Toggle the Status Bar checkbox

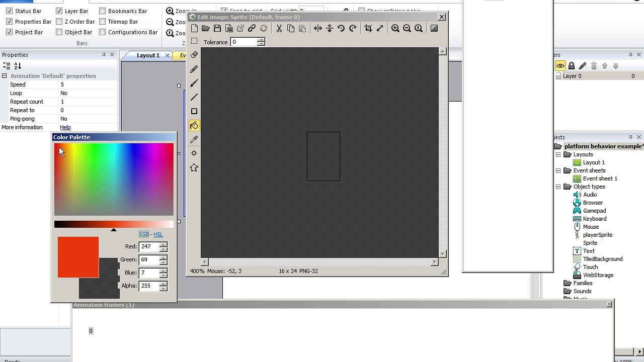[9, 11]
